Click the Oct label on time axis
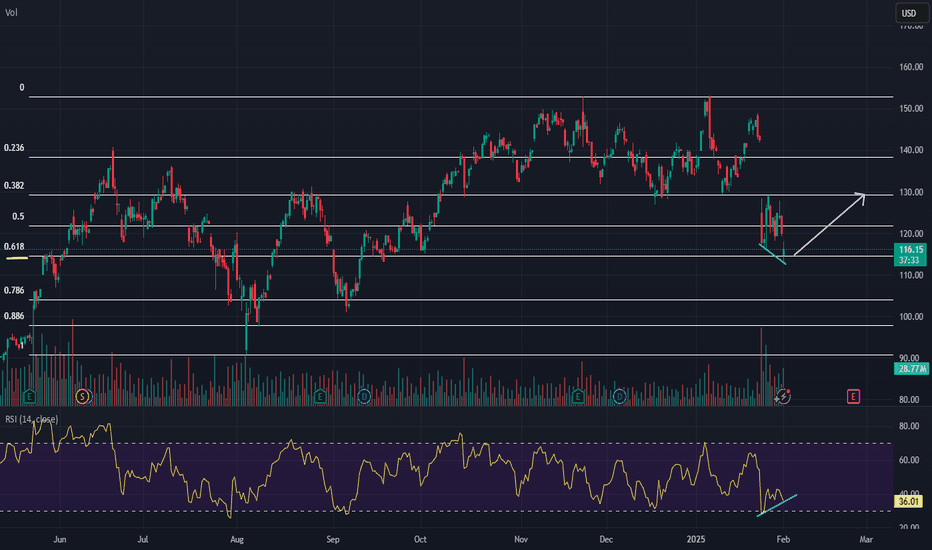Screen dimensions: 932x550 [x=420, y=539]
